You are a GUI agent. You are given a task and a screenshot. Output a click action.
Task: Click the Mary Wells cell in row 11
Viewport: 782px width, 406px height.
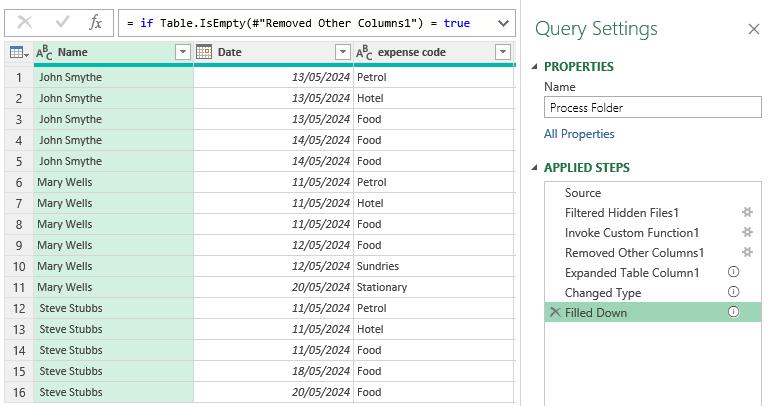[x=114, y=287]
